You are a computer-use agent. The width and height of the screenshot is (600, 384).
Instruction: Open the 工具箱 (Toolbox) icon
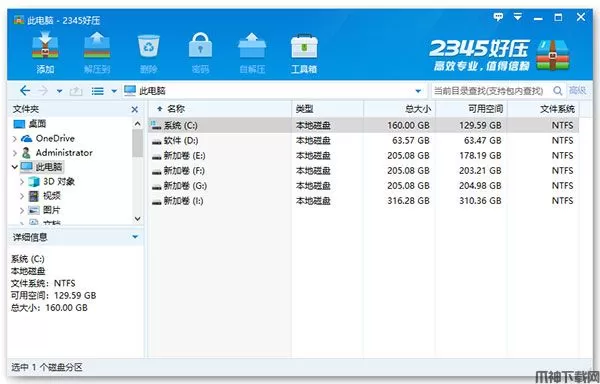pyautogui.click(x=304, y=46)
